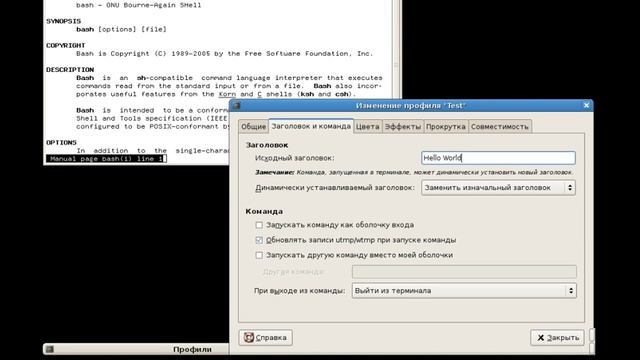Screen dimensions: 640x360
Task: Toggle Обновлять записи utmp/wtmp checkbox
Action: [259, 240]
